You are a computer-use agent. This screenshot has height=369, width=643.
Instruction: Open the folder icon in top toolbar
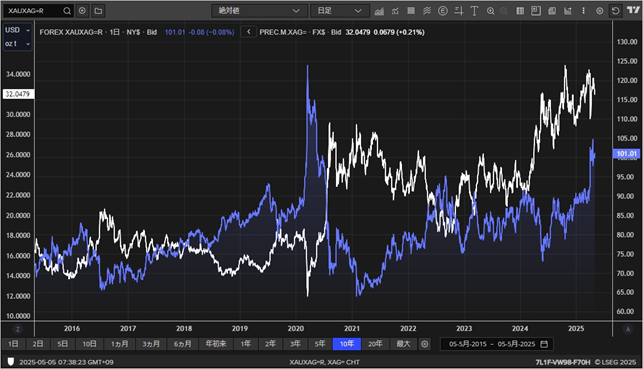pos(98,11)
